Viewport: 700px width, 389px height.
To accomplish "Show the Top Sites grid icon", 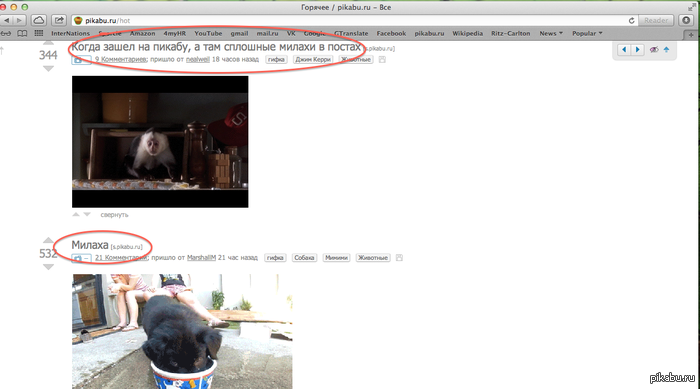I will point(39,33).
